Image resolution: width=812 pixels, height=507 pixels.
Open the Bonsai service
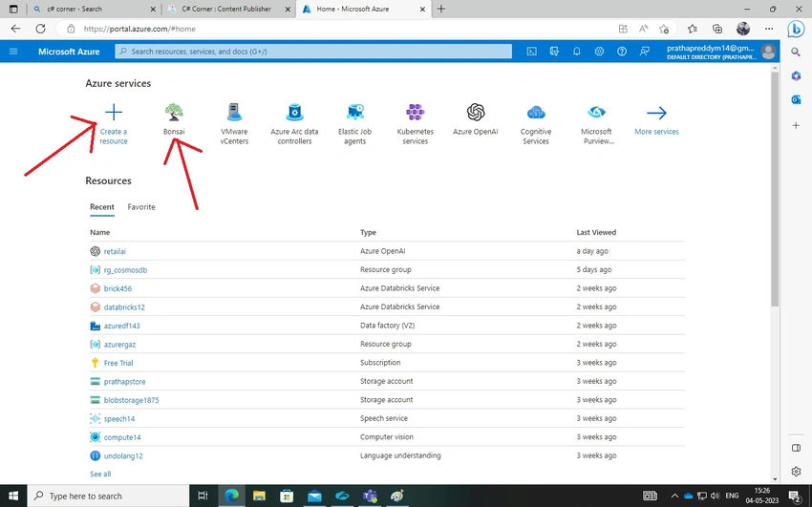point(174,119)
